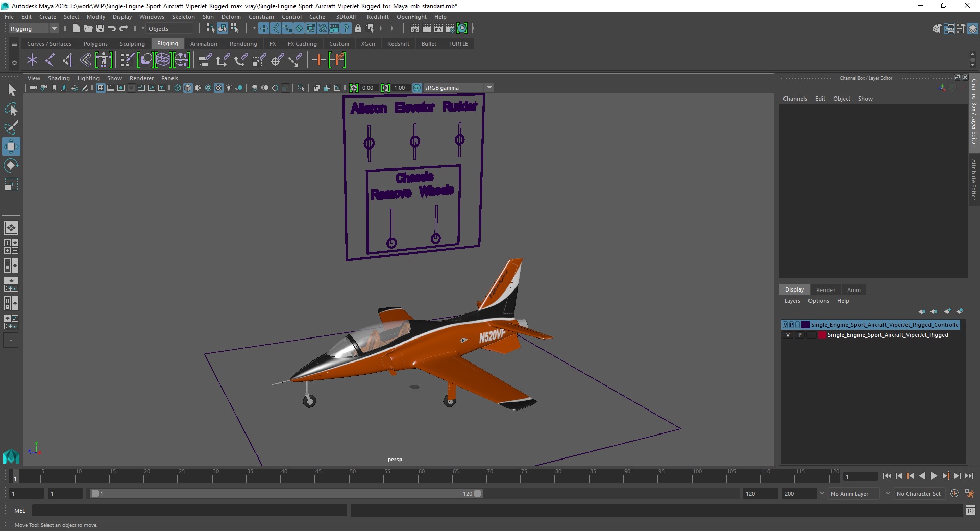
Task: Open the Layer Editor Options menu
Action: pyautogui.click(x=818, y=301)
